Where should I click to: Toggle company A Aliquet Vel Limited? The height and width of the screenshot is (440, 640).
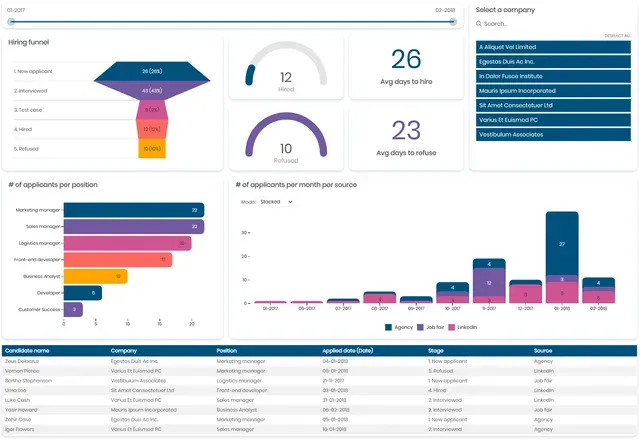point(553,47)
